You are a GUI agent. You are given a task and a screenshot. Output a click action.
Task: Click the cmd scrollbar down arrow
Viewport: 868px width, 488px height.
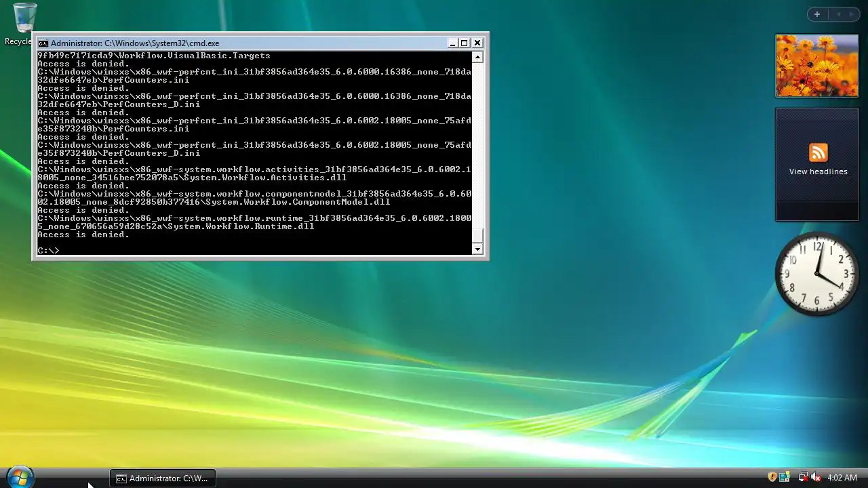click(477, 249)
